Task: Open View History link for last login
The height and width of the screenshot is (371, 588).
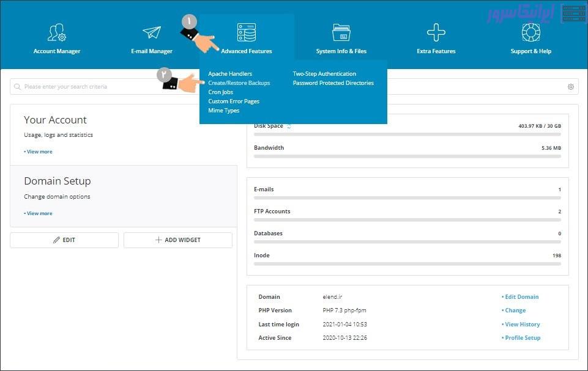Action: coord(521,325)
